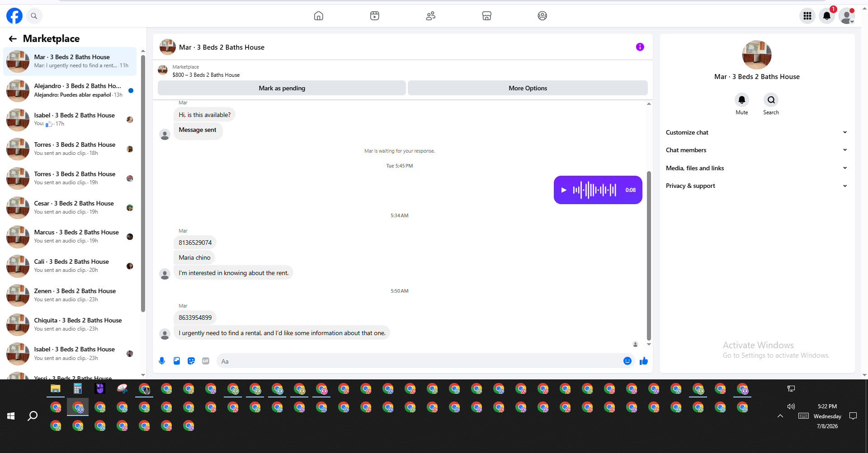The width and height of the screenshot is (868, 453).
Task: Open the volume control in system tray
Action: [x=791, y=406]
